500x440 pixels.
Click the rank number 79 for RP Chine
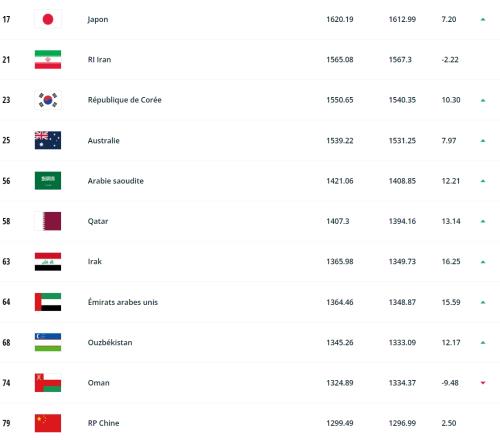click(x=6, y=423)
